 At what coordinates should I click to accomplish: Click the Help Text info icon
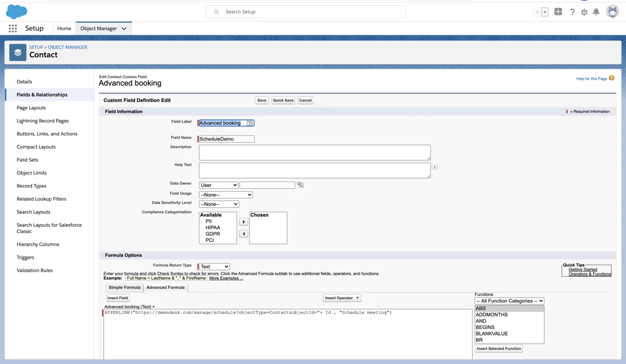point(434,166)
